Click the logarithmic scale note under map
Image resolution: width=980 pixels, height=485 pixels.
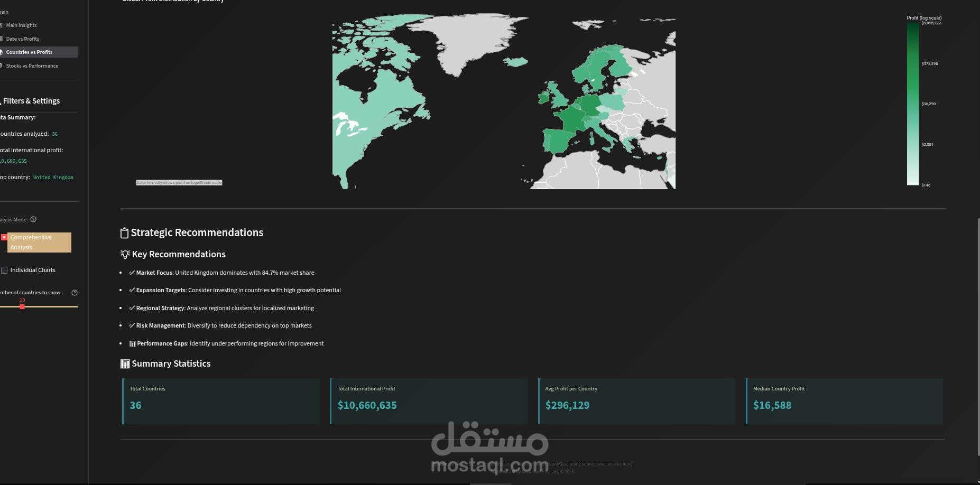coord(179,183)
